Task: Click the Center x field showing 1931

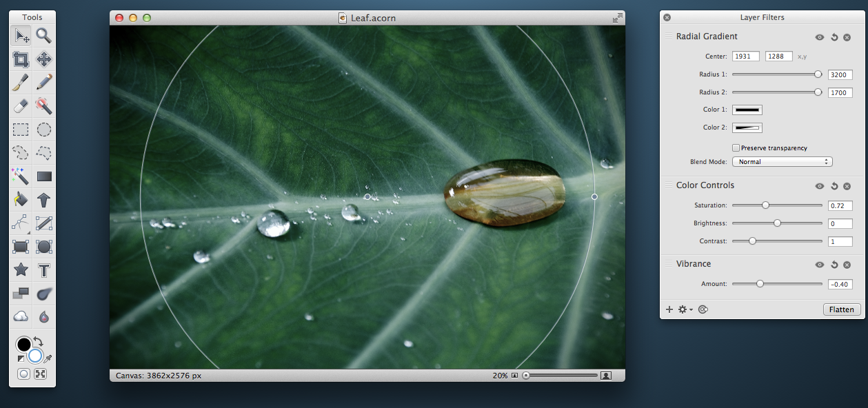Action: click(x=746, y=57)
